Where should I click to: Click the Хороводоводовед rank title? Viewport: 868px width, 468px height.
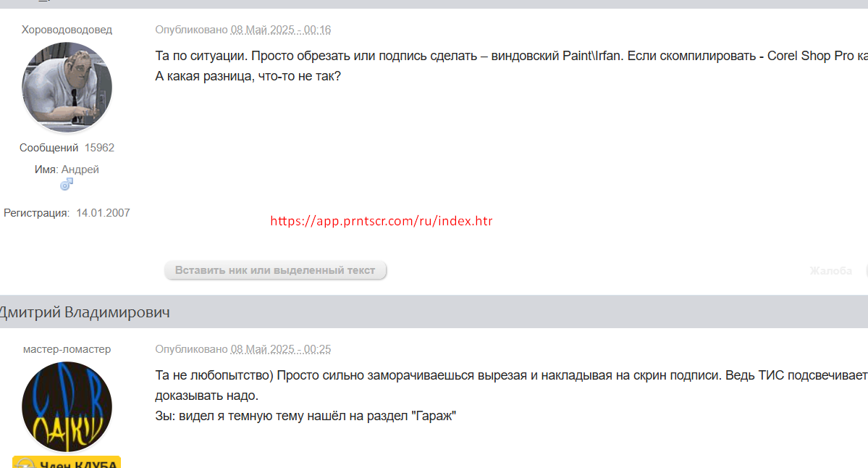tap(67, 30)
